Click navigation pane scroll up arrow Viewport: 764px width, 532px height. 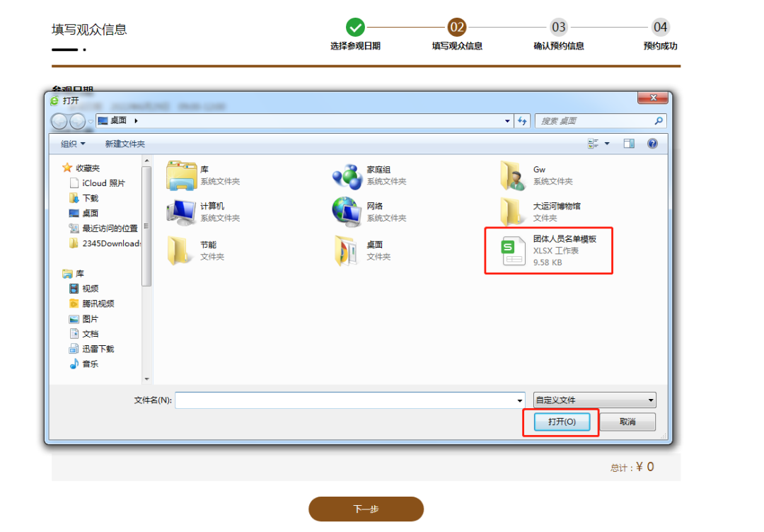coord(146,161)
